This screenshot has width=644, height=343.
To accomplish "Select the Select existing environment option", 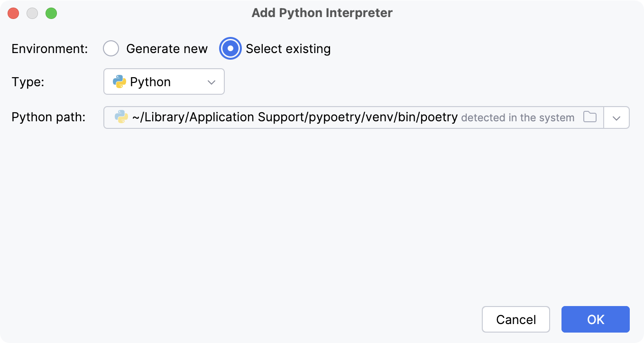I will pyautogui.click(x=230, y=48).
